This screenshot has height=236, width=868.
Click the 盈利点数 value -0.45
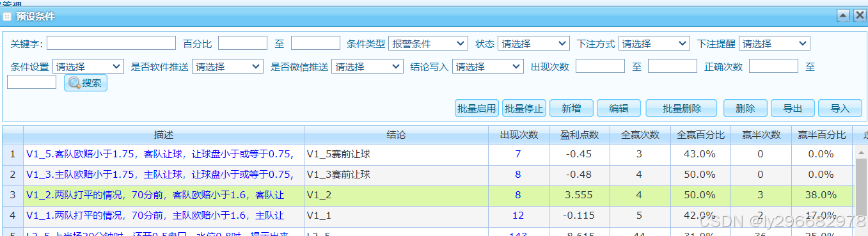pyautogui.click(x=579, y=154)
